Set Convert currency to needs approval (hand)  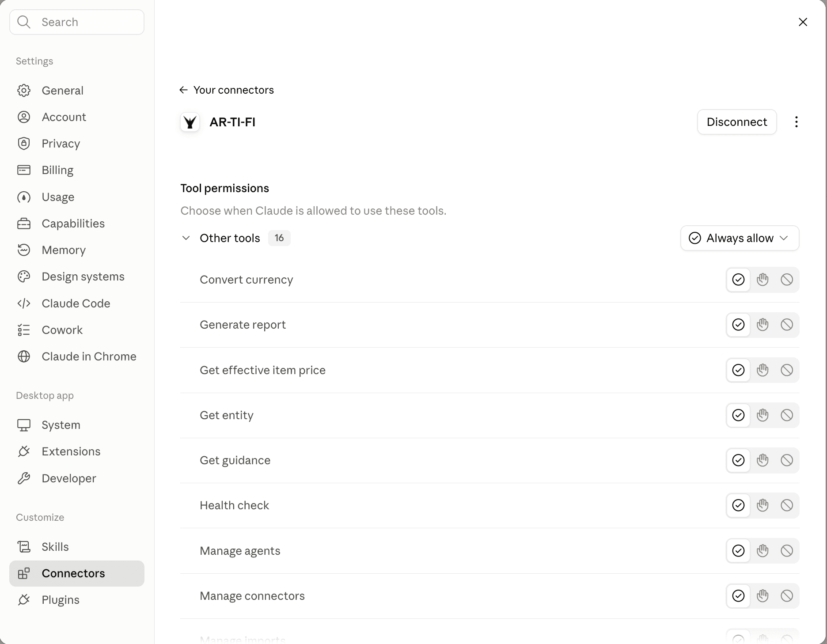click(763, 280)
